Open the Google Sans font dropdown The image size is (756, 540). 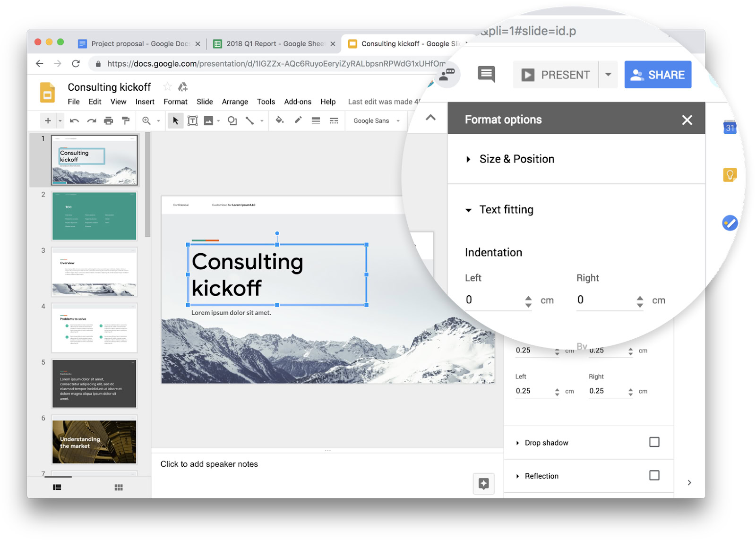click(x=377, y=121)
